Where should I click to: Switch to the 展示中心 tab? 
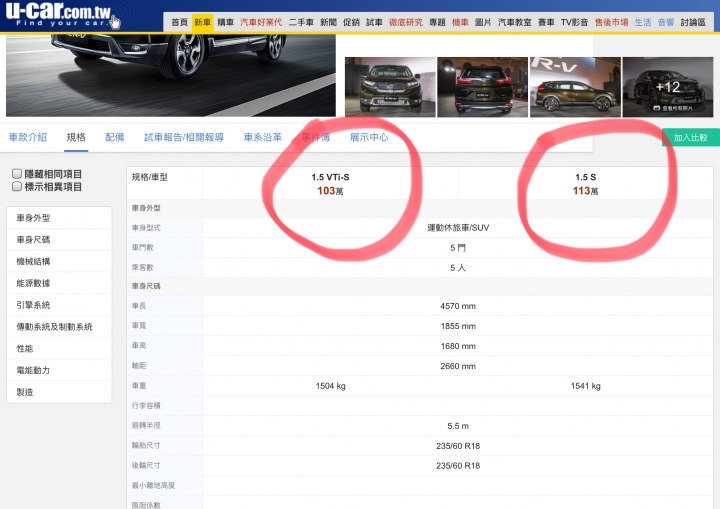tap(369, 137)
